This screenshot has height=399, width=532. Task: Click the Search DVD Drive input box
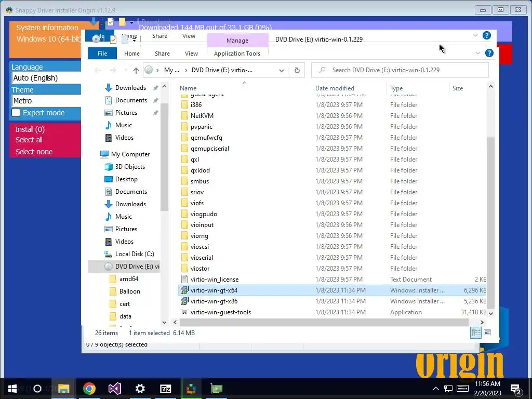(x=400, y=70)
